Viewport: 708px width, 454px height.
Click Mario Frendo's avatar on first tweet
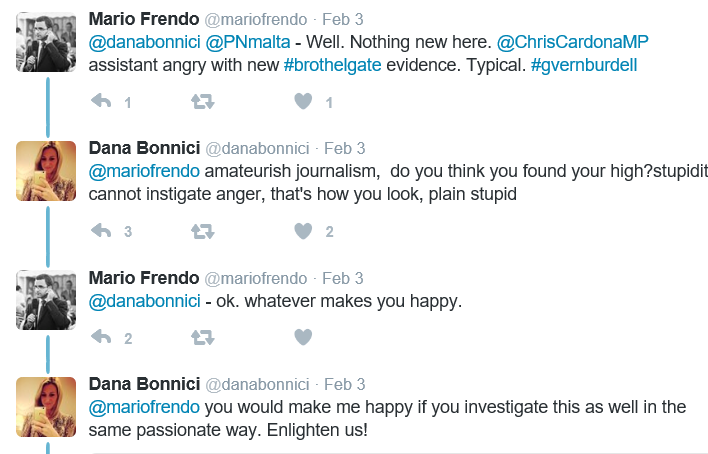[x=46, y=43]
